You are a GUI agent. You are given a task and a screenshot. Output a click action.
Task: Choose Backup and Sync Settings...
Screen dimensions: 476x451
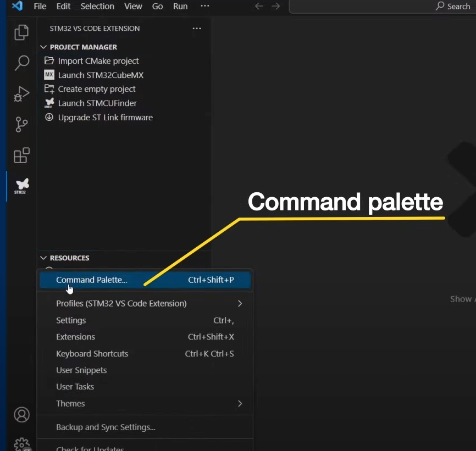click(145, 427)
